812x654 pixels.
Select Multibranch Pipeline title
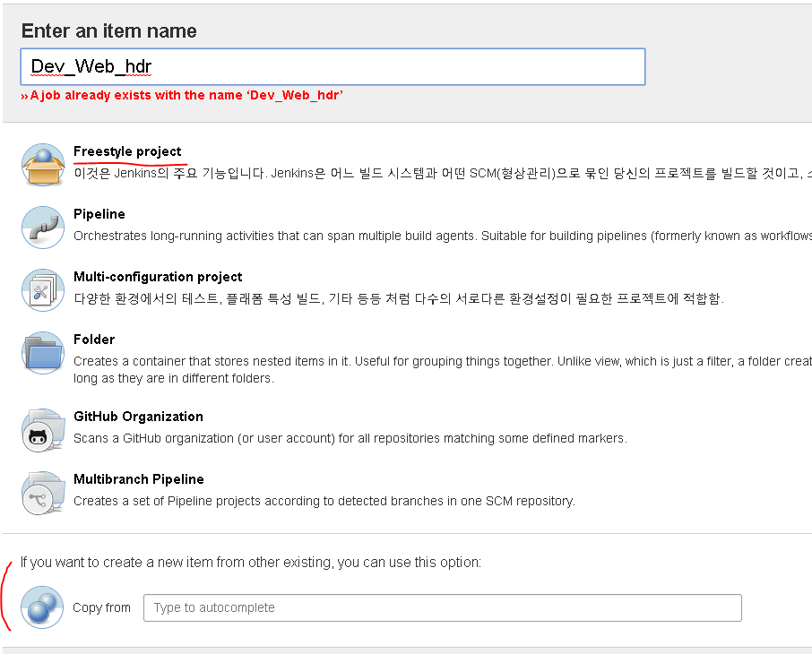tap(139, 479)
